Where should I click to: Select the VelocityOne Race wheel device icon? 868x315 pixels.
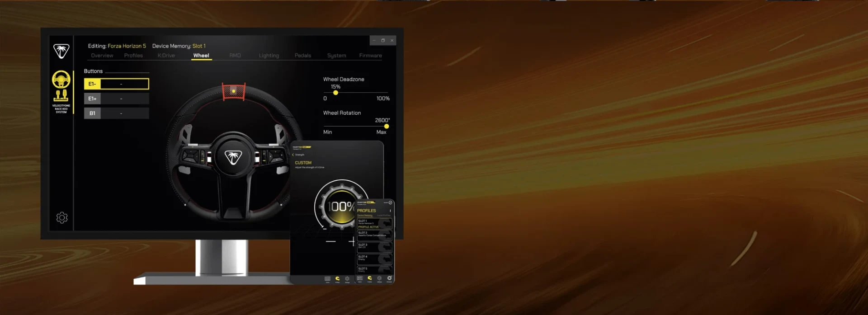(x=61, y=80)
